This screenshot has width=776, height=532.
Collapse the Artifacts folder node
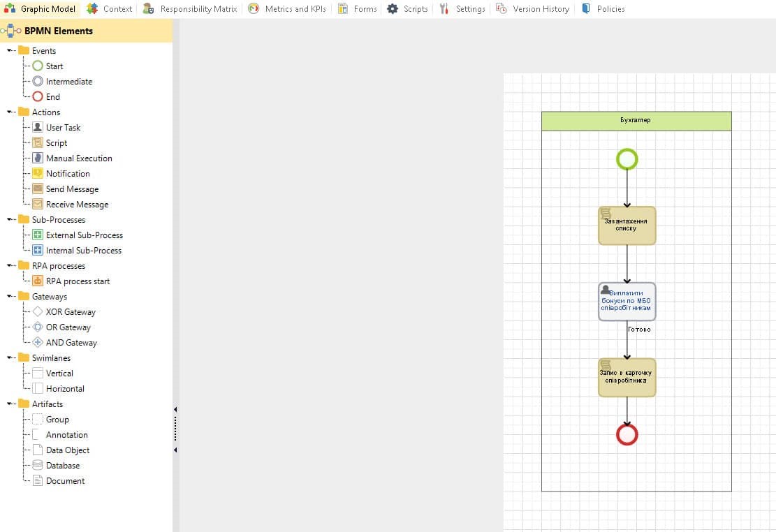coord(10,404)
